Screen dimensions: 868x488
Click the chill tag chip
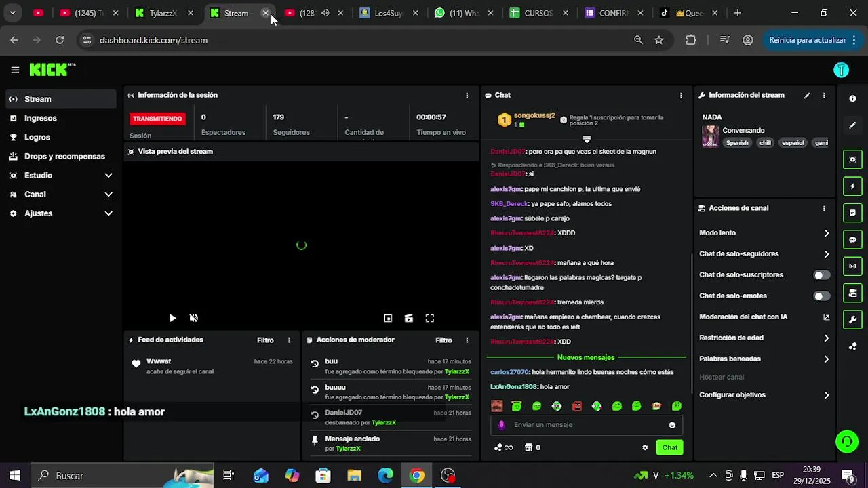click(765, 143)
